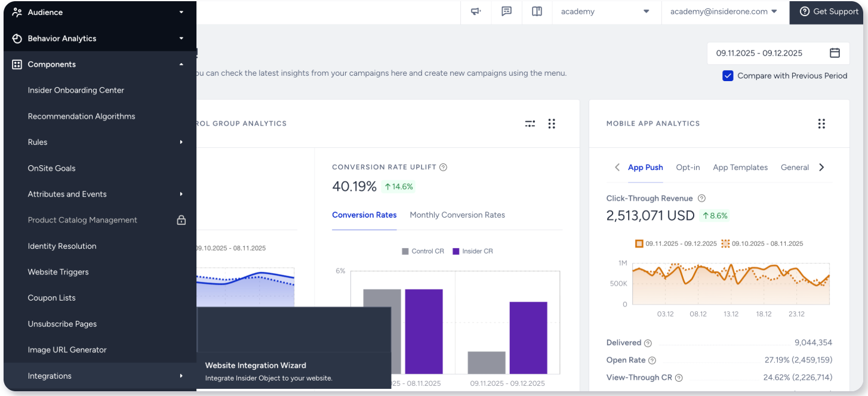The height and width of the screenshot is (396, 868).
Task: Click the Audience people icon
Action: click(17, 12)
